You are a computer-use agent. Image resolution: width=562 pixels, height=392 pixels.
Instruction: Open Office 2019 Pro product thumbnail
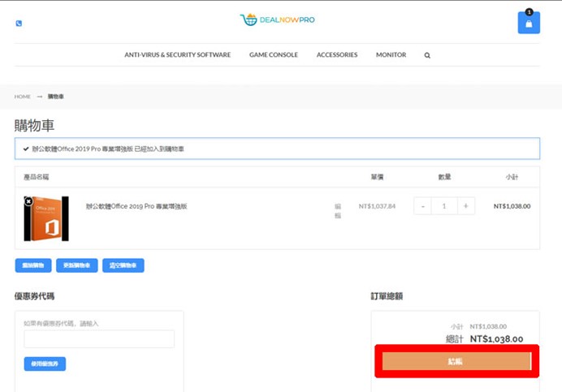47,219
